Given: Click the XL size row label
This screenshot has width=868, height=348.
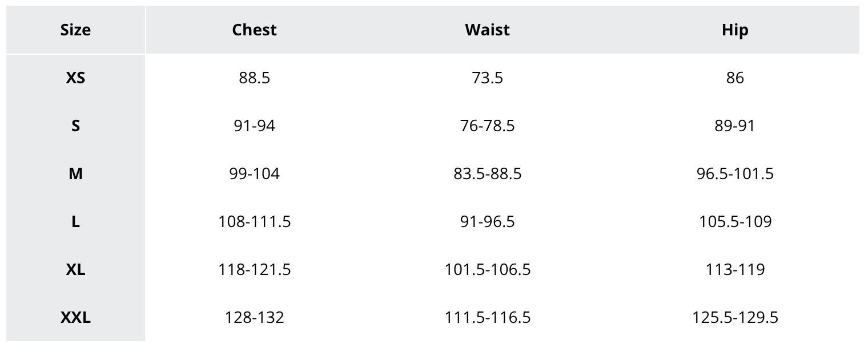Looking at the screenshot, I should (75, 269).
